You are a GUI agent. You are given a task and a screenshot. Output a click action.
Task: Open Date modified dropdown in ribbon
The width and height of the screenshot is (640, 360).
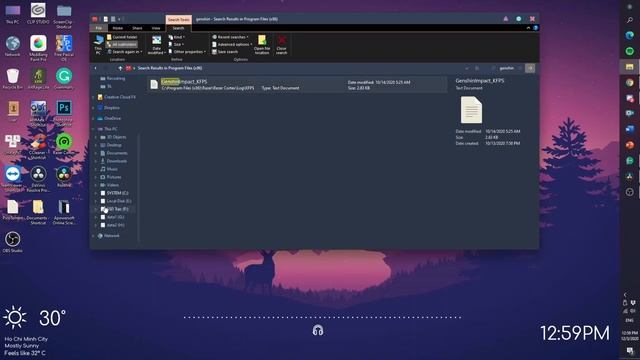pyautogui.click(x=156, y=45)
